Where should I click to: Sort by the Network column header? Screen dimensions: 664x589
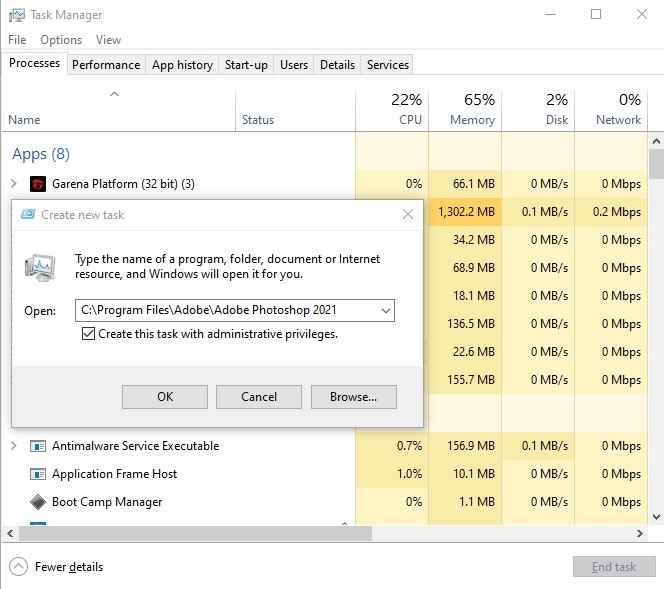point(611,111)
